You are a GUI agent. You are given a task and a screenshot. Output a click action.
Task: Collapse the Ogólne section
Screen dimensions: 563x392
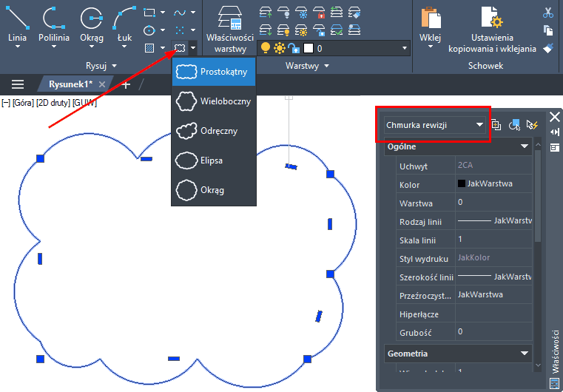(525, 146)
